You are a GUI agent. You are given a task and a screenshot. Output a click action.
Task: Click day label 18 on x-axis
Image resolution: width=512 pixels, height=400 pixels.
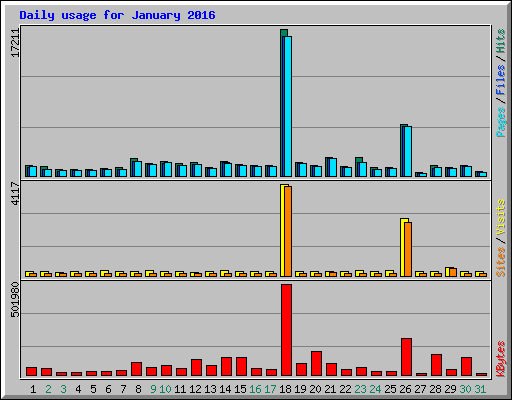[x=285, y=389]
